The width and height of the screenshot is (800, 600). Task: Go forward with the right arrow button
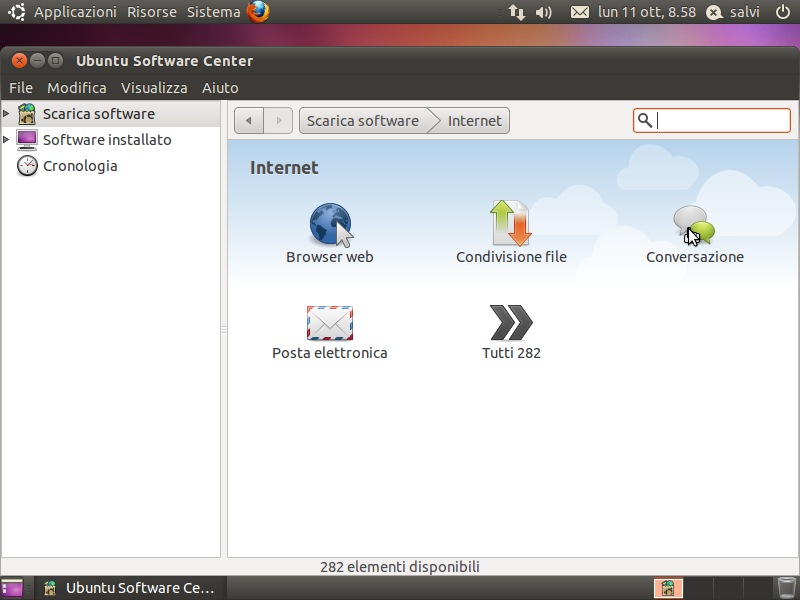[278, 121]
